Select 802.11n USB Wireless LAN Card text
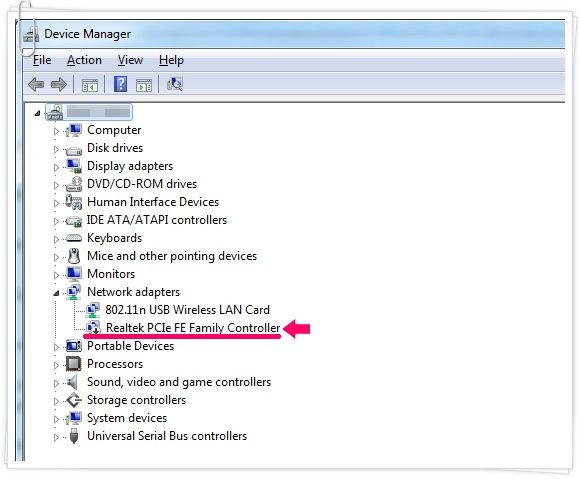The image size is (579, 479). tap(187, 310)
